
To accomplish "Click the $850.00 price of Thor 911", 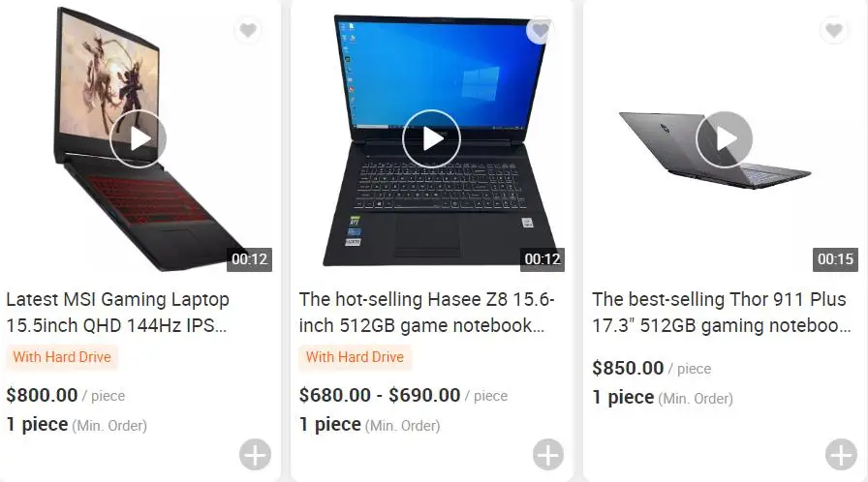I will (x=628, y=368).
